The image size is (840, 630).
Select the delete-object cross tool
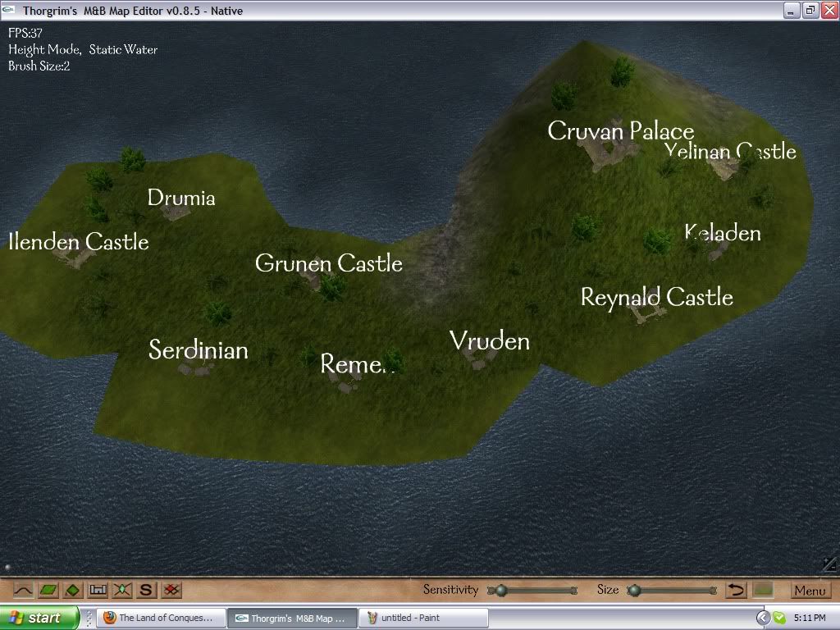click(x=121, y=589)
